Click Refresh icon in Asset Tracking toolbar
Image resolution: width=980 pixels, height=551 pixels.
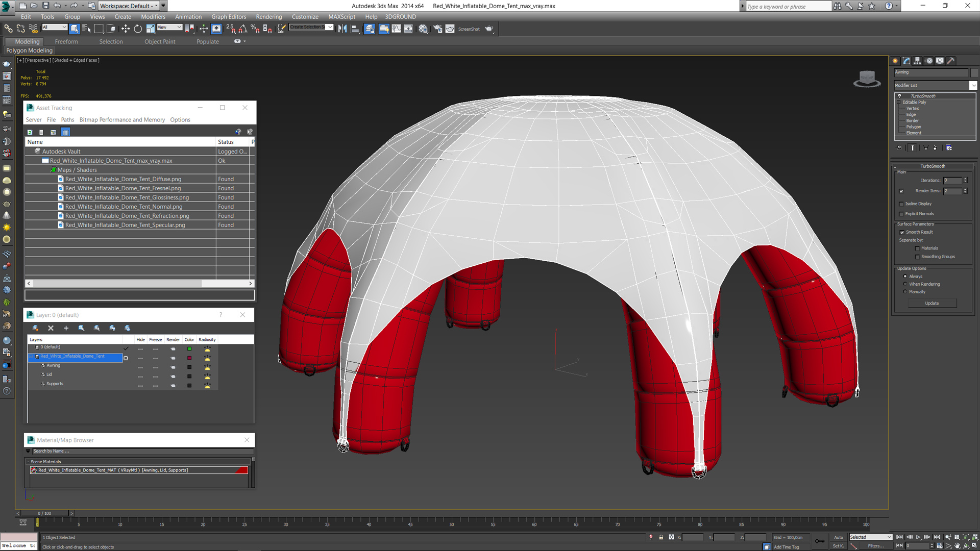tap(30, 132)
